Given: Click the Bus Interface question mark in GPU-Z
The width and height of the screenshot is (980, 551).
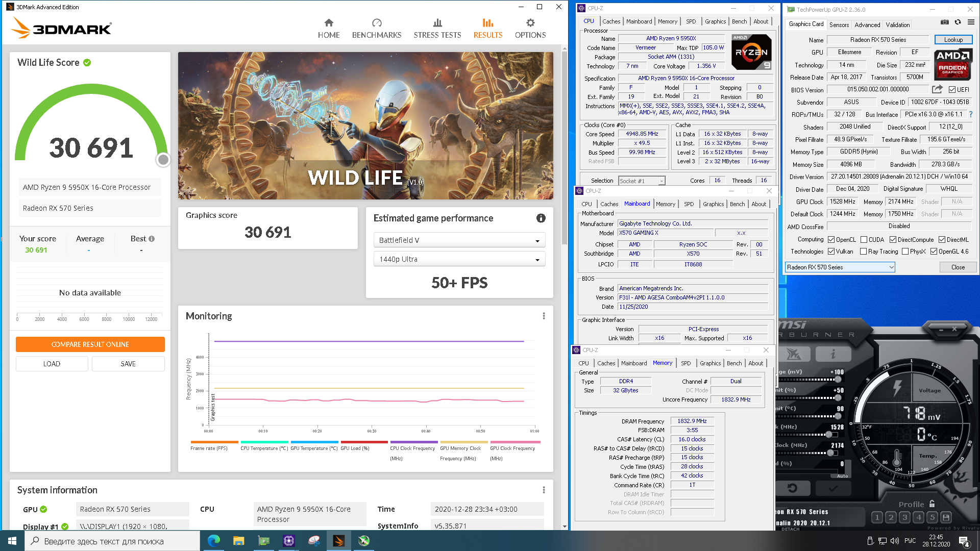Looking at the screenshot, I should (971, 114).
